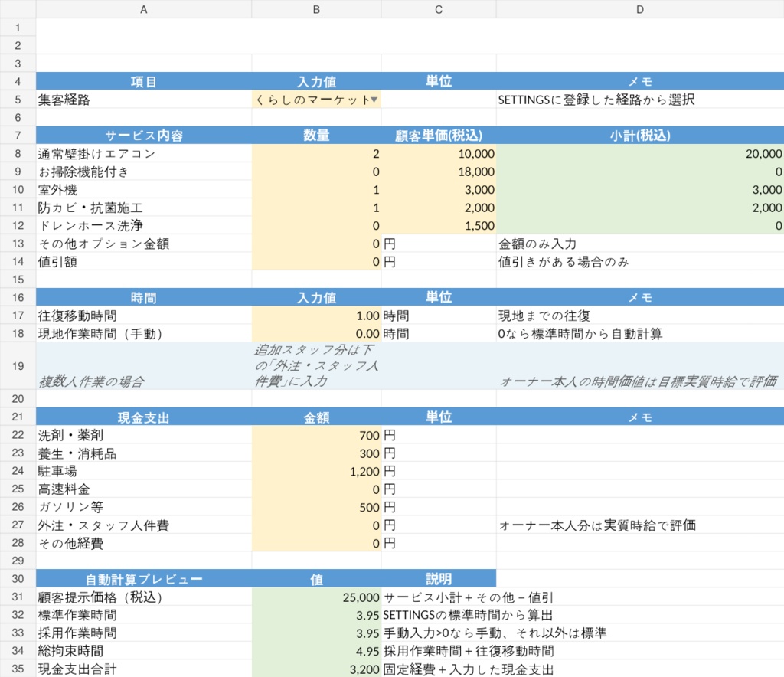
Task: Click その他経費 amount cell
Action: pos(316,543)
